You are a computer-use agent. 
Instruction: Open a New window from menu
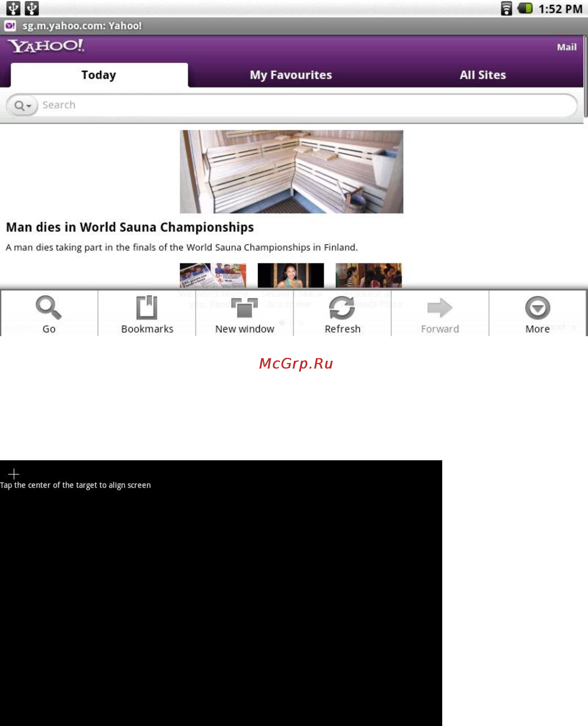pyautogui.click(x=245, y=313)
